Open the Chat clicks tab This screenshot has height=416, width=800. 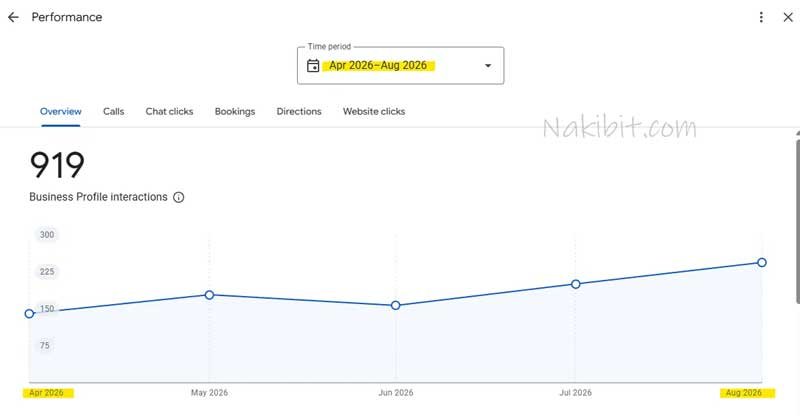(169, 111)
